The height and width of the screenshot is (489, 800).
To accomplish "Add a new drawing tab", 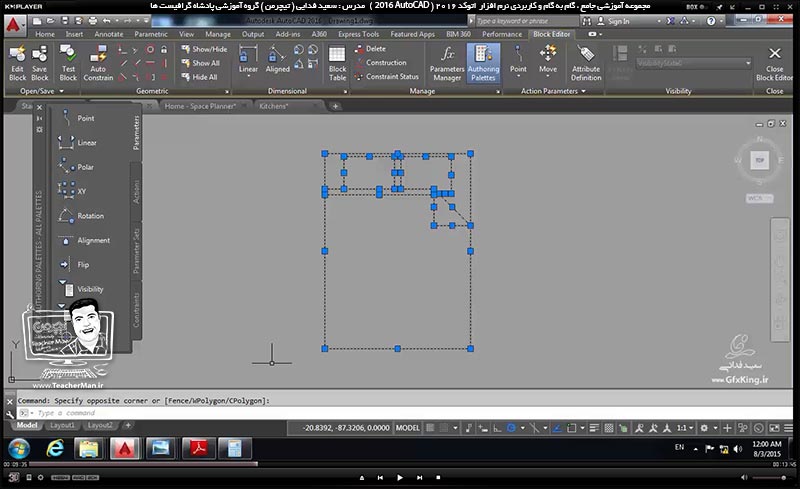I will point(335,106).
